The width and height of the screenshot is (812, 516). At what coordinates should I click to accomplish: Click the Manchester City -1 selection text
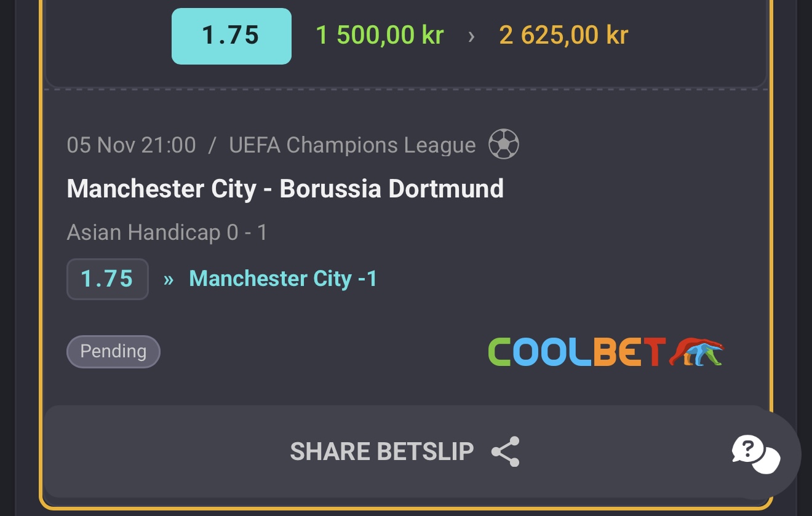(x=283, y=279)
